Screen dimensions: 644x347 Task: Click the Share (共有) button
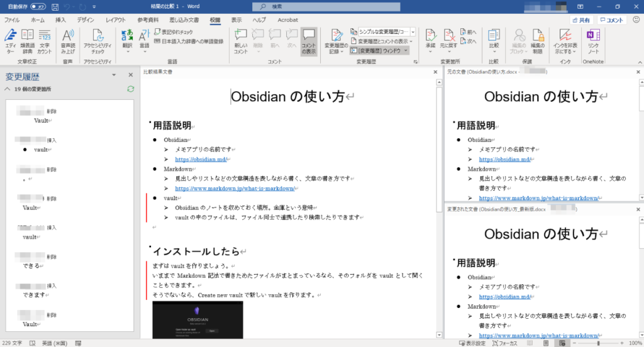point(580,20)
